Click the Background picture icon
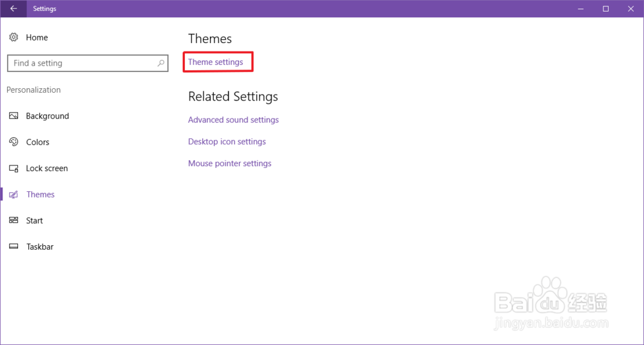 (x=14, y=116)
